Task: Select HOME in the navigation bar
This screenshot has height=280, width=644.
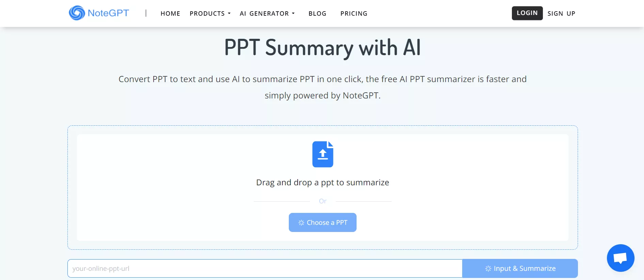Action: tap(170, 14)
